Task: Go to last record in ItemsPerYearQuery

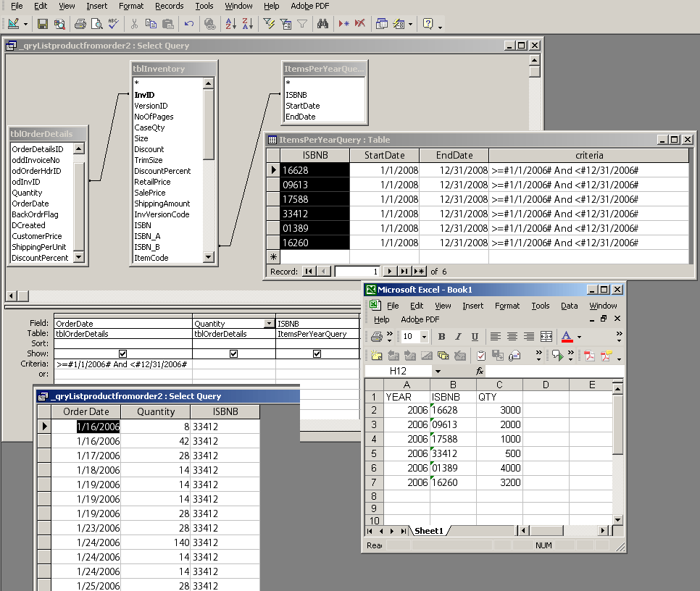Action: [404, 271]
